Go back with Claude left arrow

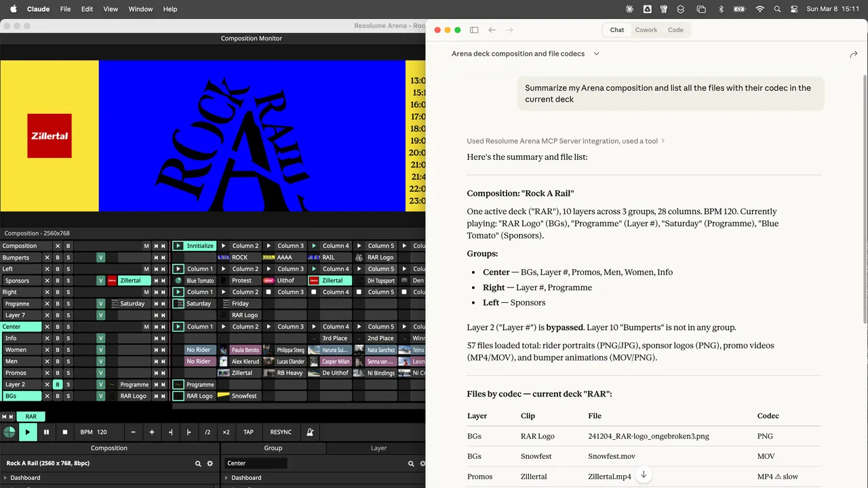click(x=492, y=30)
